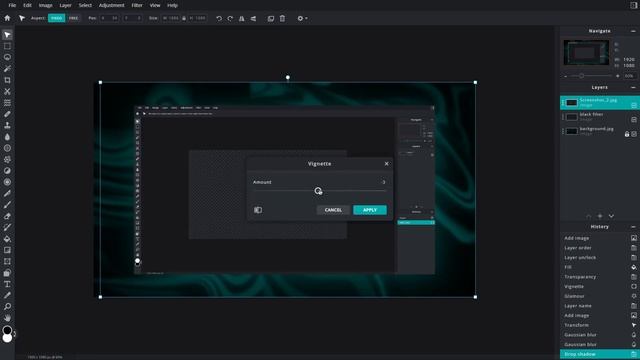The image size is (640, 360).
Task: Select the Text tool
Action: (x=7, y=284)
